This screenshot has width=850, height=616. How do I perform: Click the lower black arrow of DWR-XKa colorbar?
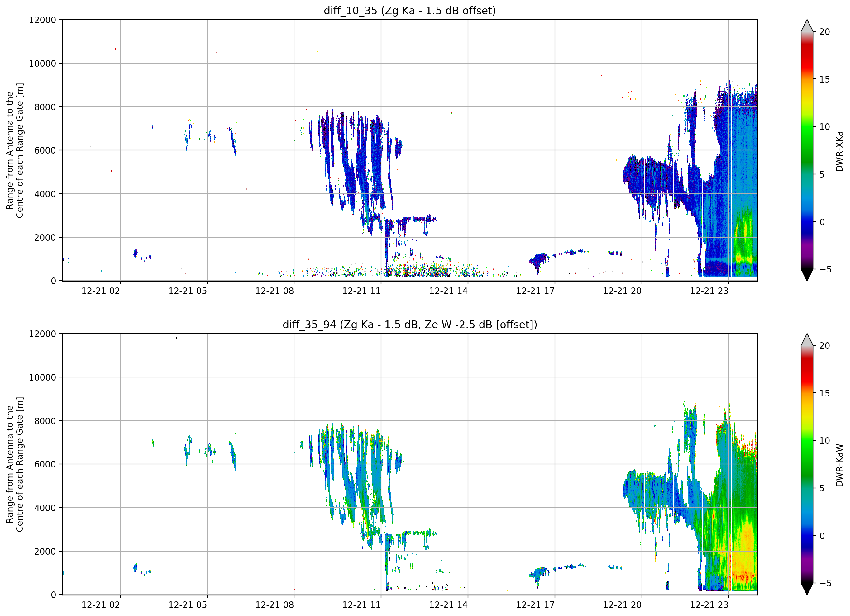807,275
